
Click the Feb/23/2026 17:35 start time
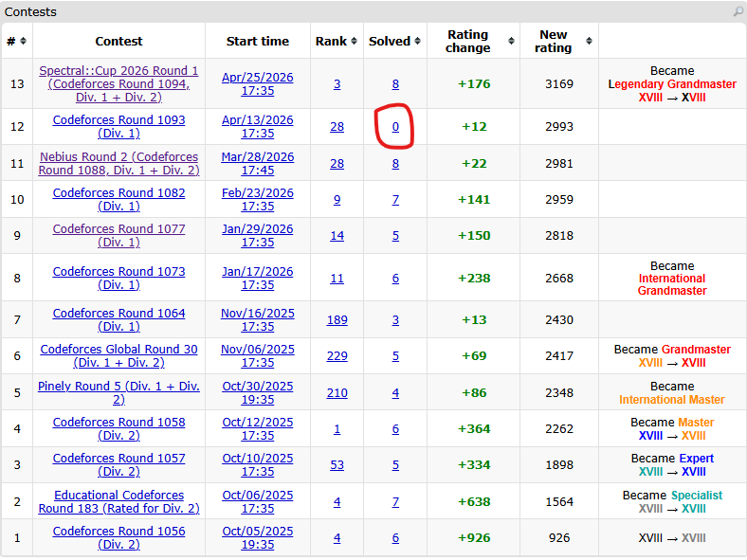pos(257,199)
